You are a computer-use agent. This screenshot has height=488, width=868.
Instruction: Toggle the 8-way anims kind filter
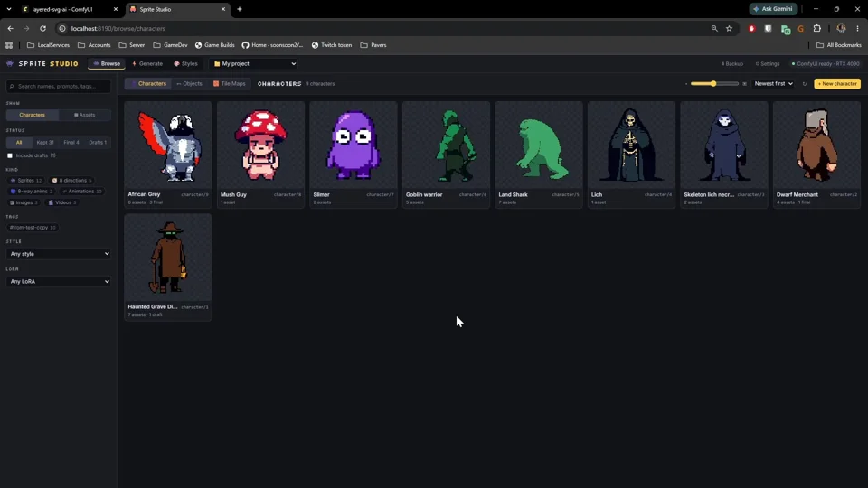tap(31, 192)
